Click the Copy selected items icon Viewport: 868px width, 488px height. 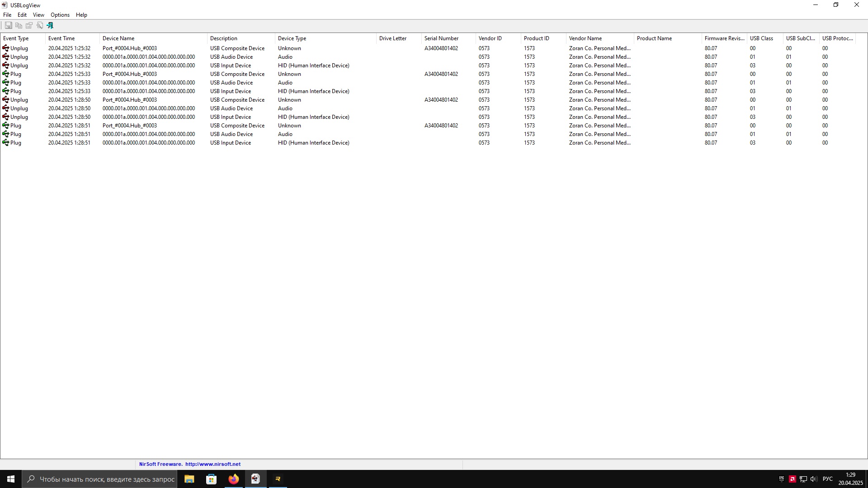tap(19, 25)
